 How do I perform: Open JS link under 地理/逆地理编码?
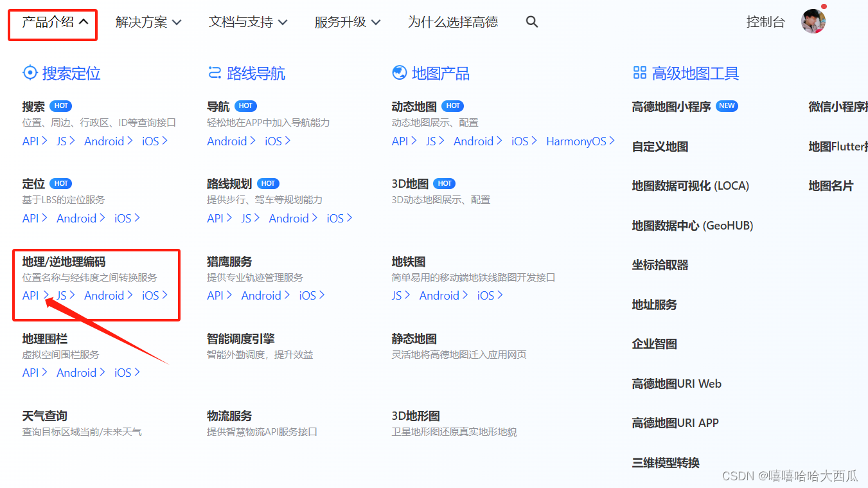pyautogui.click(x=66, y=295)
